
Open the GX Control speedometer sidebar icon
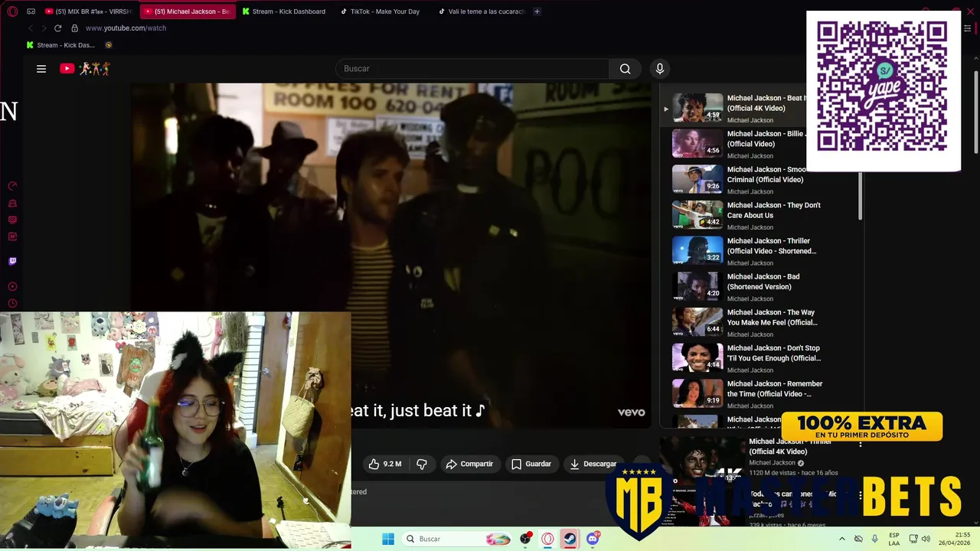(x=12, y=186)
